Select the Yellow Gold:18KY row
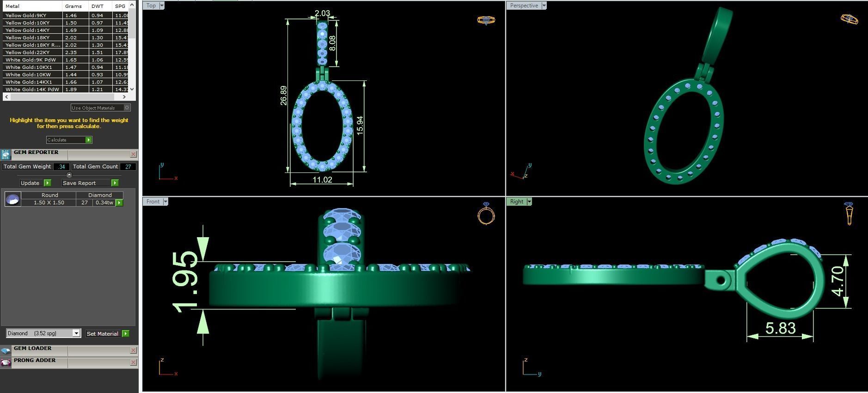 pyautogui.click(x=66, y=37)
